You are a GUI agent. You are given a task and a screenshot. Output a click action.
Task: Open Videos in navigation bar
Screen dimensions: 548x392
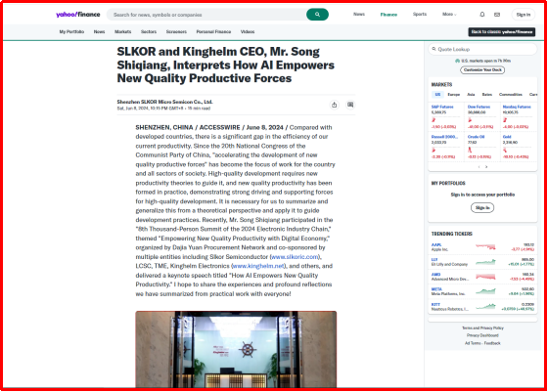pos(248,31)
